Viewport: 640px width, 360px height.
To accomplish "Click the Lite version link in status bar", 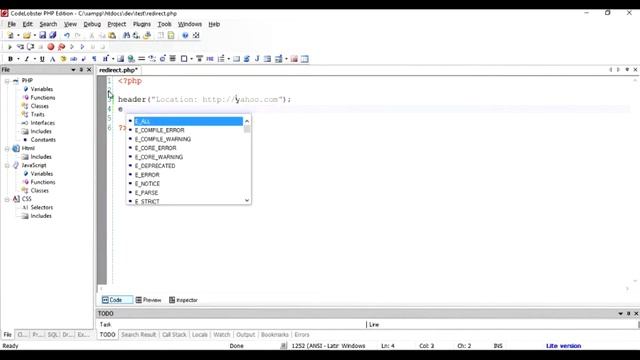I will (x=563, y=346).
